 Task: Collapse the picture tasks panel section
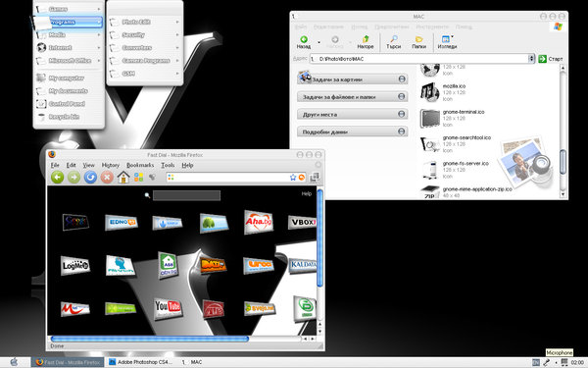pyautogui.click(x=402, y=79)
